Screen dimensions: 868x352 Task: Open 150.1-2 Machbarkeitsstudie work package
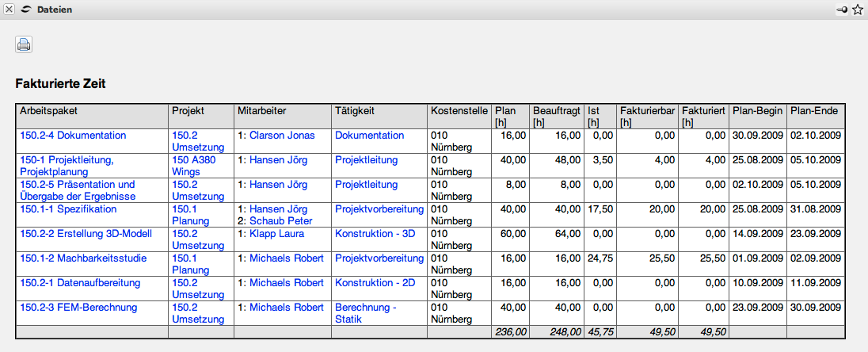pos(76,258)
